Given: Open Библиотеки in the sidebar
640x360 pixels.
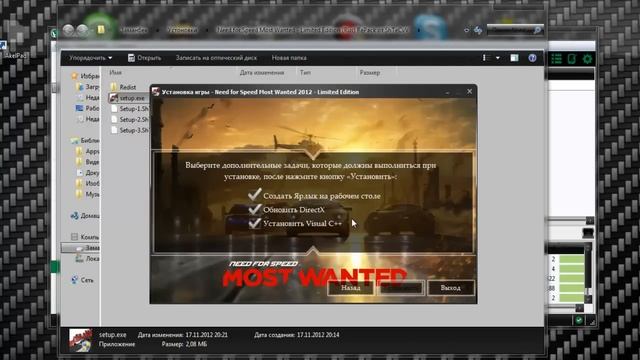Looking at the screenshot, I should pyautogui.click(x=85, y=140).
